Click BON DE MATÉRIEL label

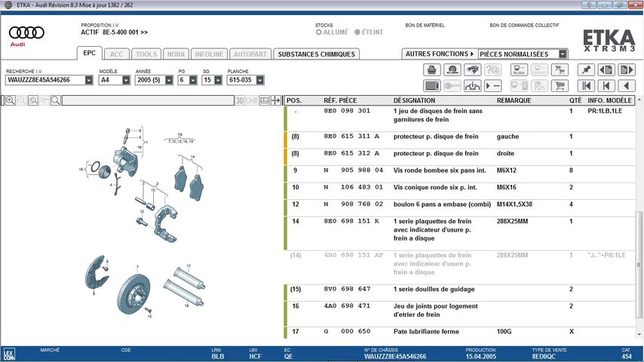(425, 25)
